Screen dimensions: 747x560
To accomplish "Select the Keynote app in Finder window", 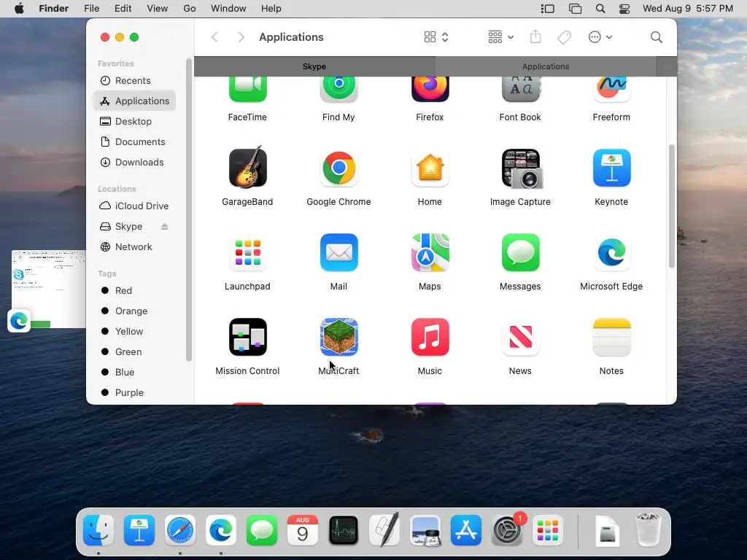I will point(612,168).
